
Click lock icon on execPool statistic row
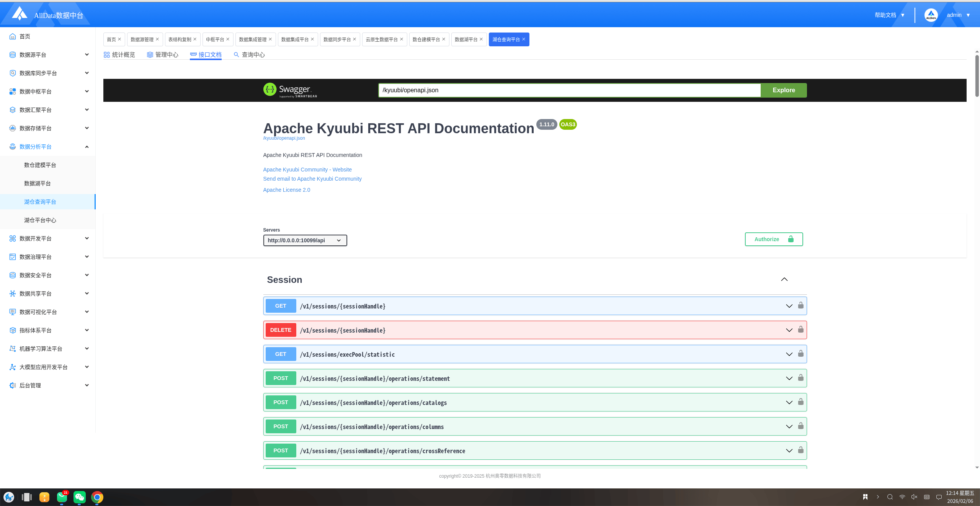pos(800,354)
